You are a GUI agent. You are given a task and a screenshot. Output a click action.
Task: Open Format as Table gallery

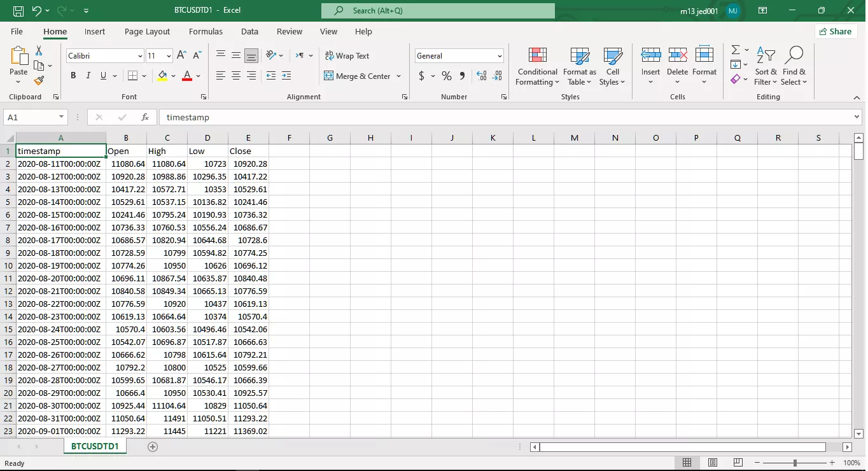(580, 66)
